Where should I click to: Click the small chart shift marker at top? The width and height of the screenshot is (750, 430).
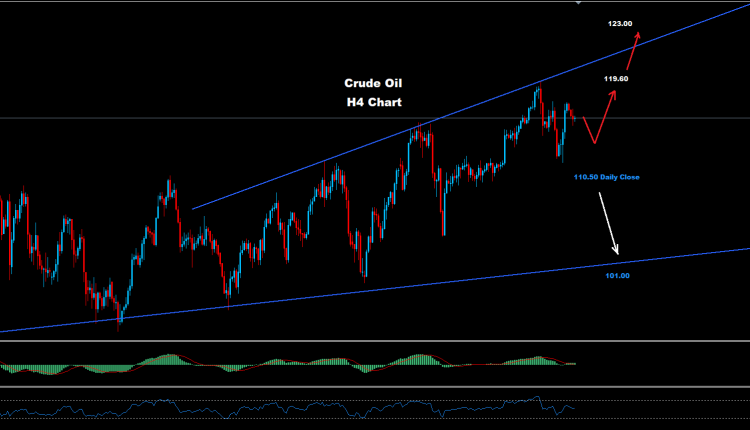pyautogui.click(x=578, y=2)
